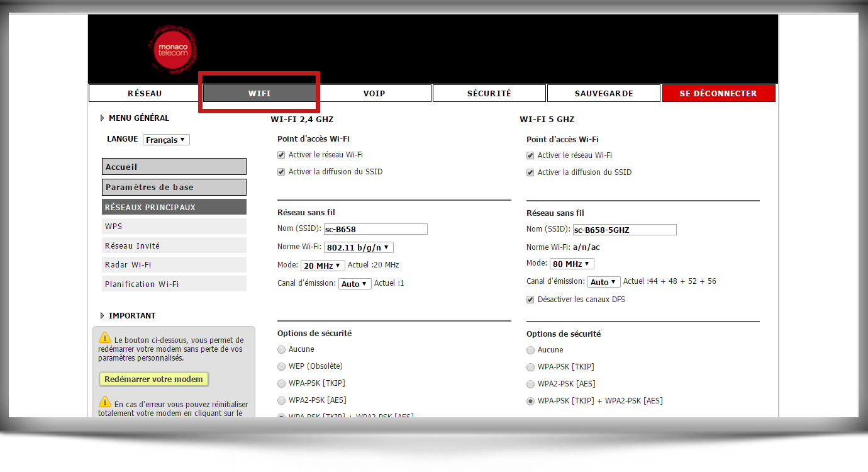
Task: Open 5 GHz Canal d'émission Auto dropdown
Action: click(x=604, y=282)
